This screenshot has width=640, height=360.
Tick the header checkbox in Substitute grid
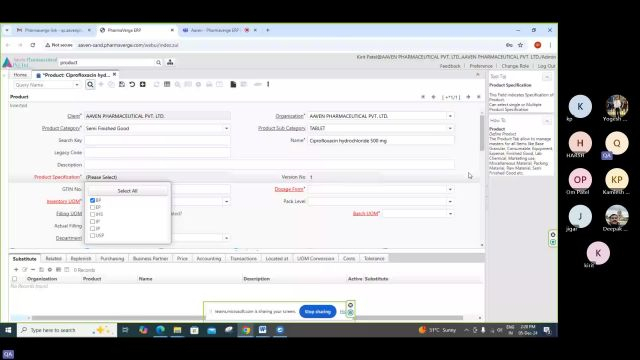[15, 279]
